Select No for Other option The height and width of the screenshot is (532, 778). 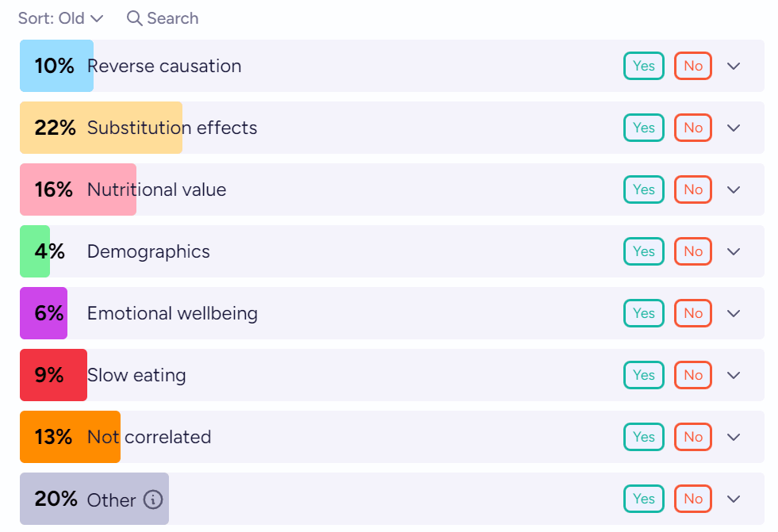693,499
